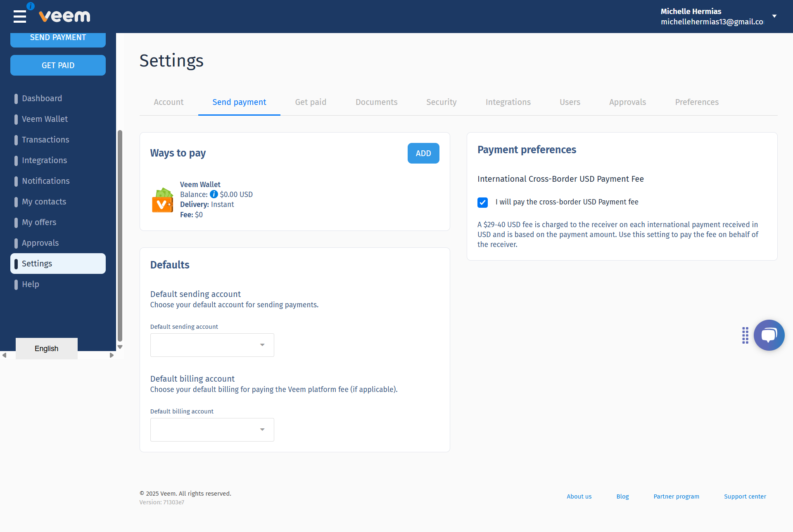Open the Default sending account dropdown

tap(212, 345)
